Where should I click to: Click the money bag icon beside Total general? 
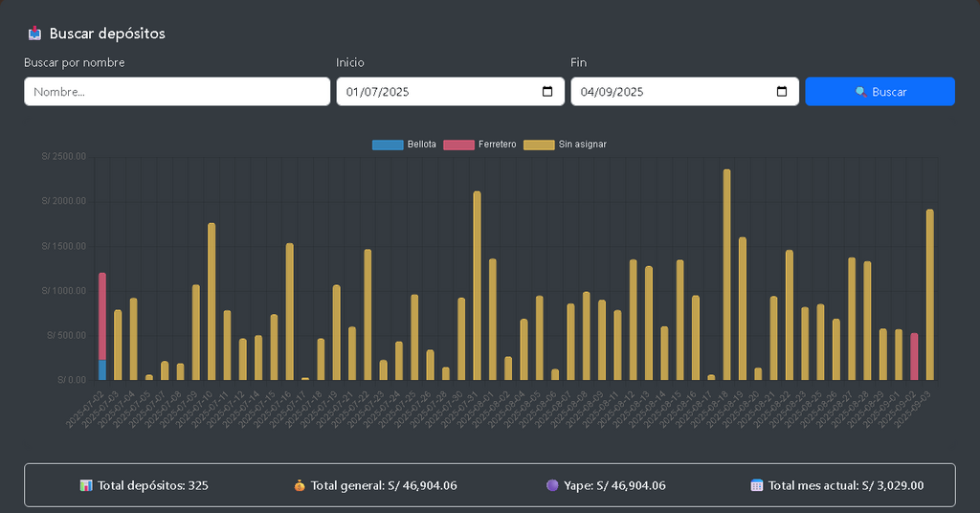tap(300, 485)
